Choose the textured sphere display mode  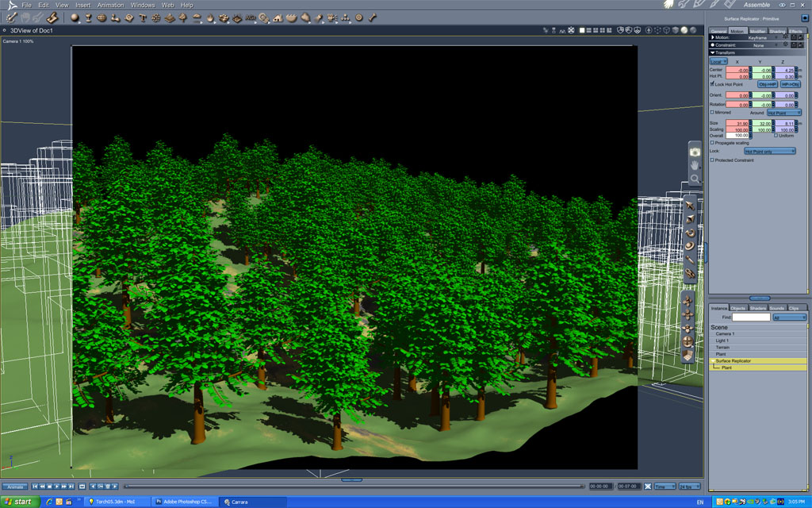pos(693,30)
